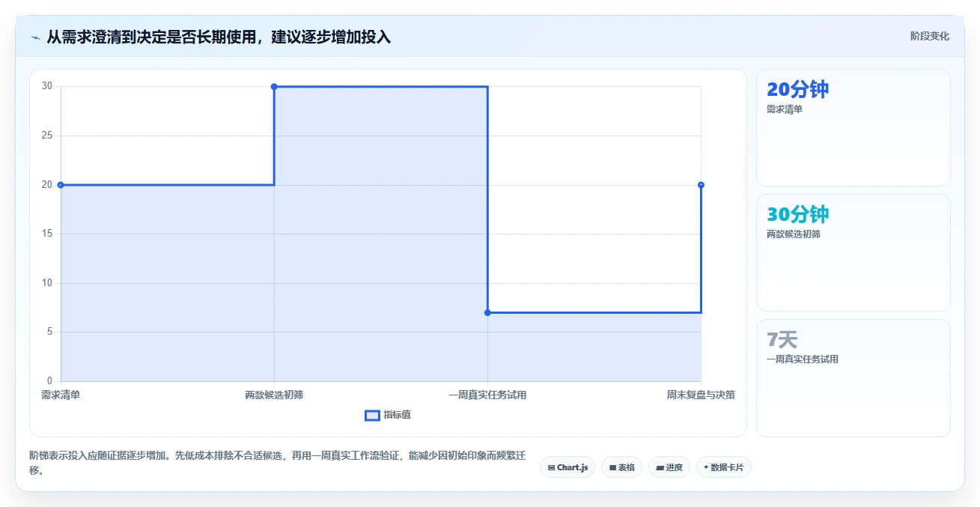Click the 30分钟 value card
The height and width of the screenshot is (507, 980).
pos(853,252)
